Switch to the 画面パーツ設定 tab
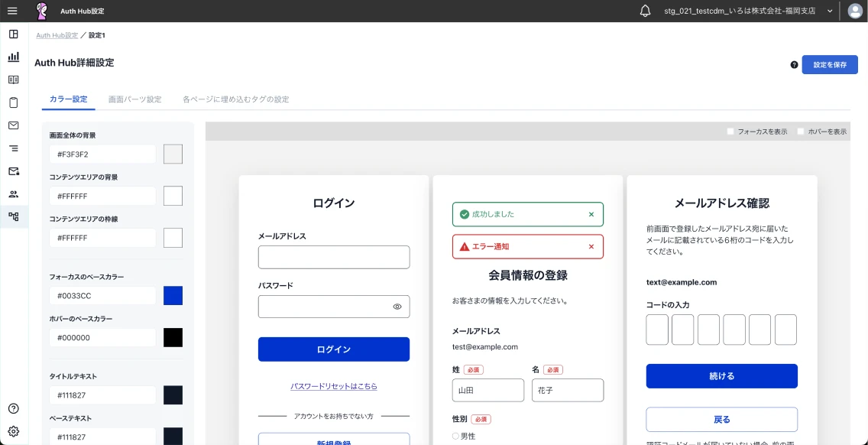868x445 pixels. click(134, 99)
